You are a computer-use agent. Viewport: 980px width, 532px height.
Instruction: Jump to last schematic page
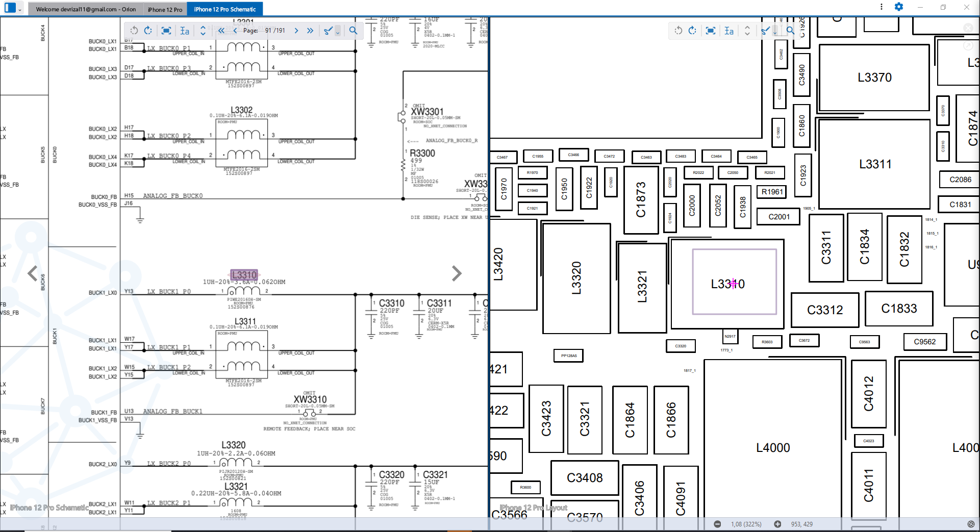coord(310,31)
